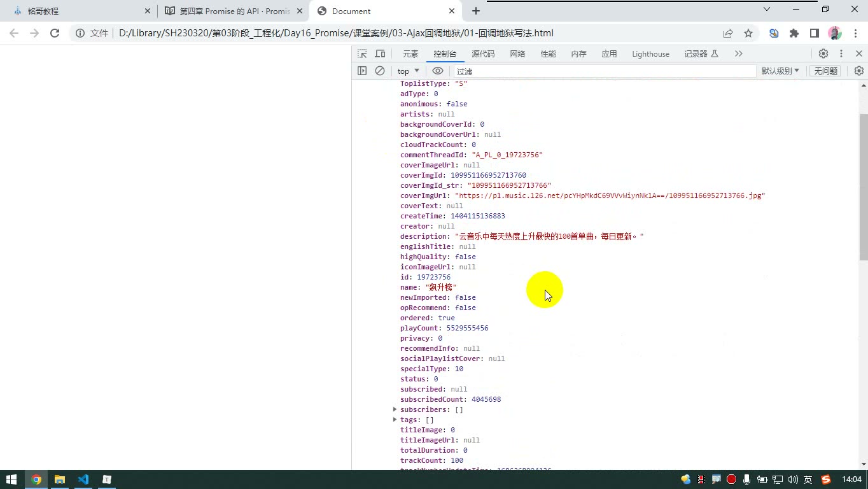Open DevTools three-dot customize menu
868x489 pixels.
coord(841,54)
